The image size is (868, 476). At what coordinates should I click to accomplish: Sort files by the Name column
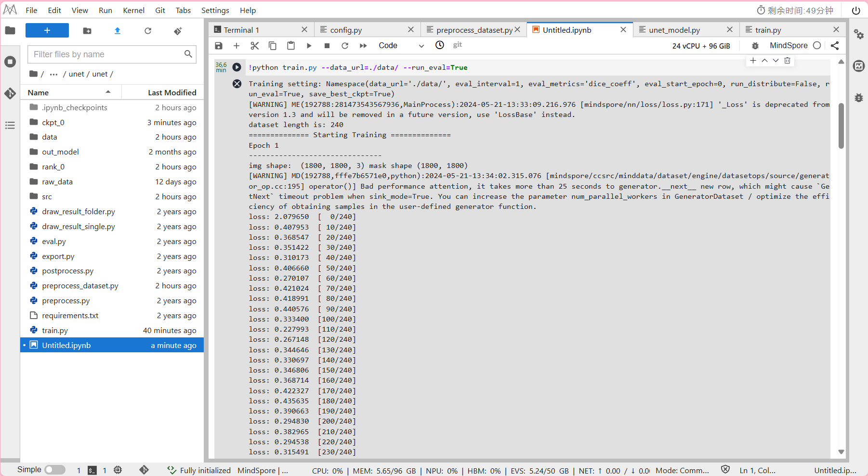click(x=70, y=92)
